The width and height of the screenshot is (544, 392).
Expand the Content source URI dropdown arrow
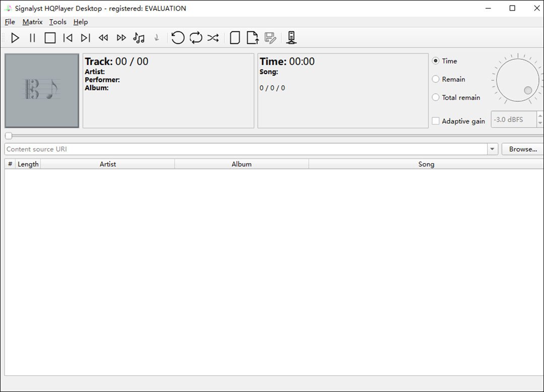pos(492,149)
